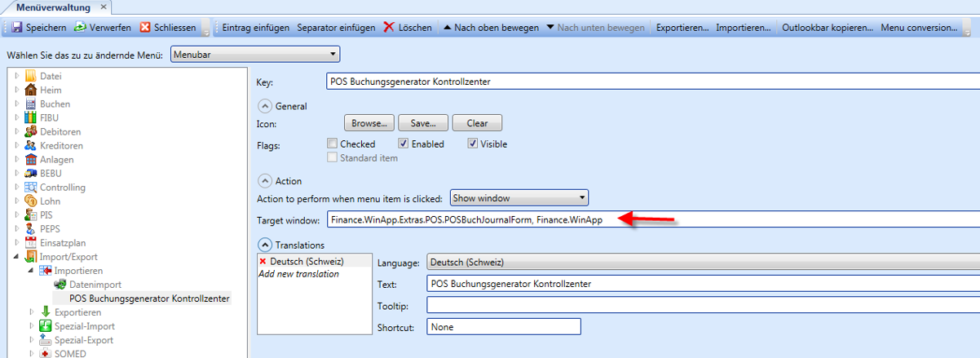This screenshot has height=358, width=980.
Task: Click the Buchen tree icon
Action: [x=31, y=104]
